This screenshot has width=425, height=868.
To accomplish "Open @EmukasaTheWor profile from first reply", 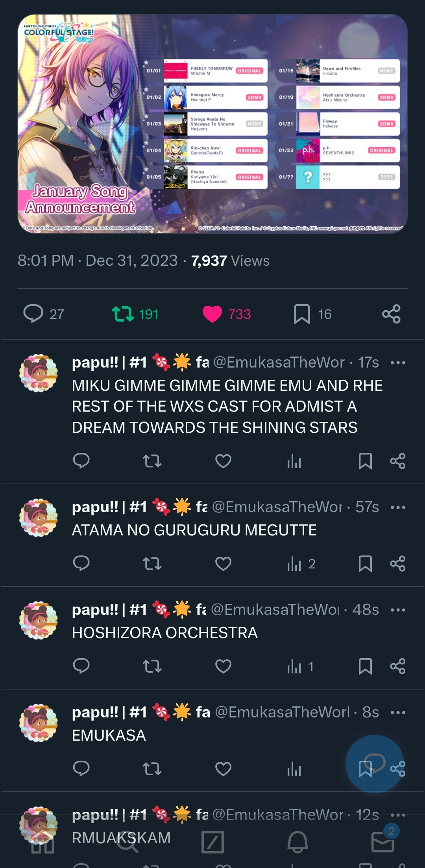I will pyautogui.click(x=279, y=362).
